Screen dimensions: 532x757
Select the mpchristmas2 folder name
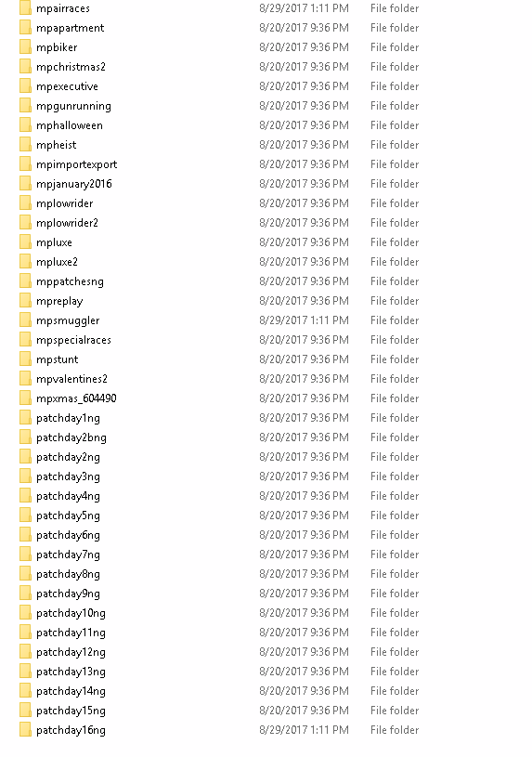pyautogui.click(x=71, y=67)
